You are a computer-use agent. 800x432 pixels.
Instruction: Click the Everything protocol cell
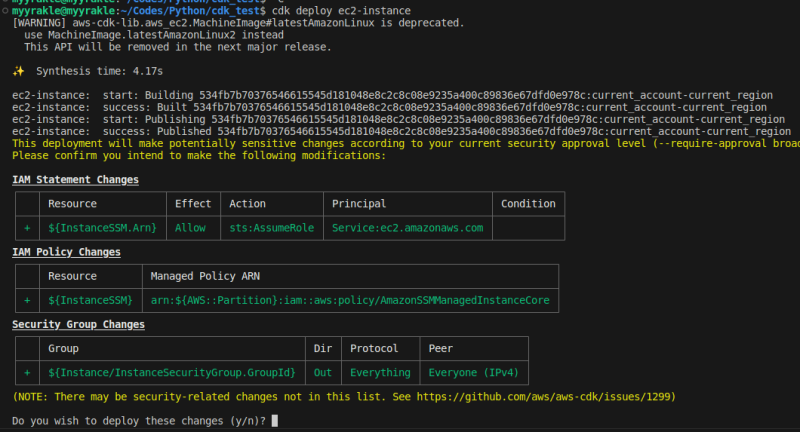[380, 373]
